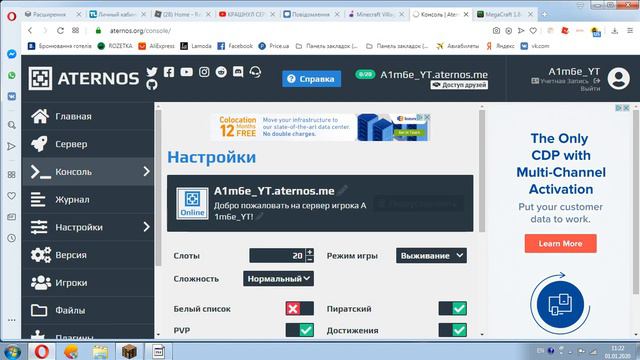Open Aternos support headset icon
Viewport: 640px width, 360px height.
(255, 72)
